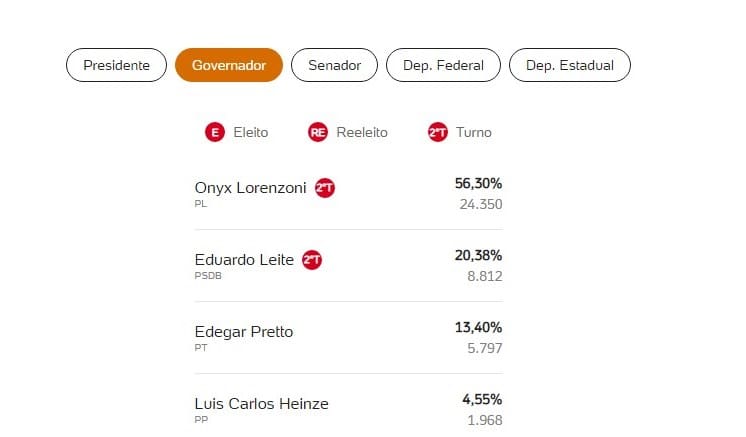
Task: Show Dep. Federal results
Action: tap(443, 65)
